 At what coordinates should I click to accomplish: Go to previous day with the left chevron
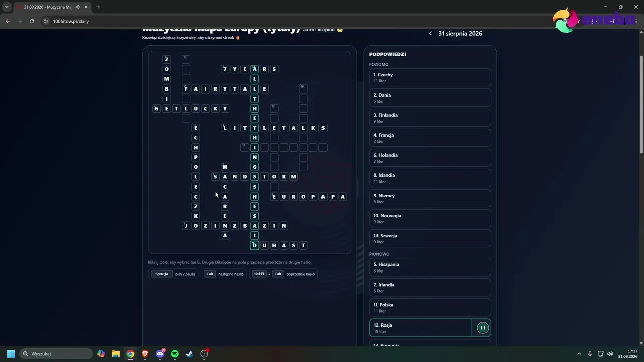coord(430,34)
